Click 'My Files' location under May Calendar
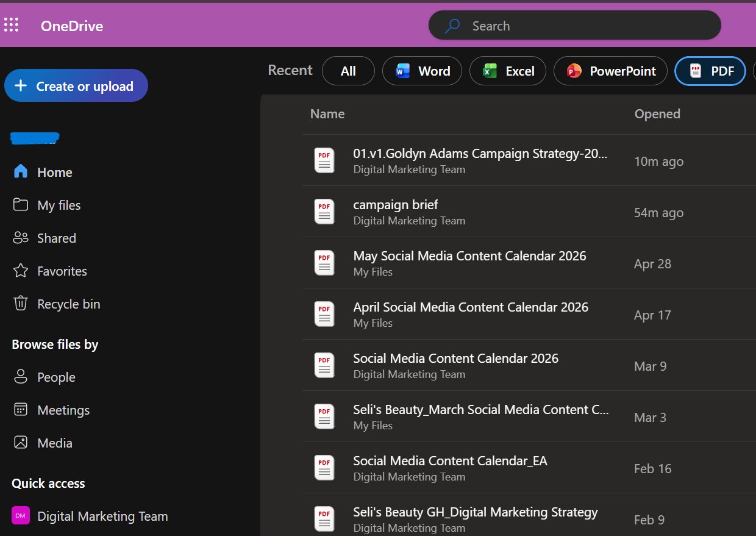 pos(373,272)
